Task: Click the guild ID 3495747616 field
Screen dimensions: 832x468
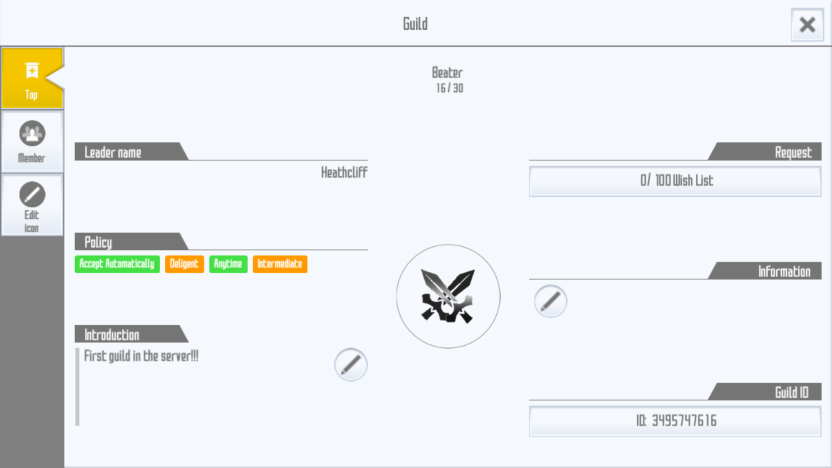Action: tap(675, 421)
